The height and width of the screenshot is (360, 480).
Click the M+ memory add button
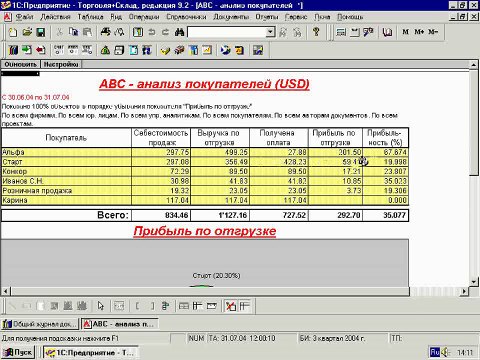[x=419, y=32]
